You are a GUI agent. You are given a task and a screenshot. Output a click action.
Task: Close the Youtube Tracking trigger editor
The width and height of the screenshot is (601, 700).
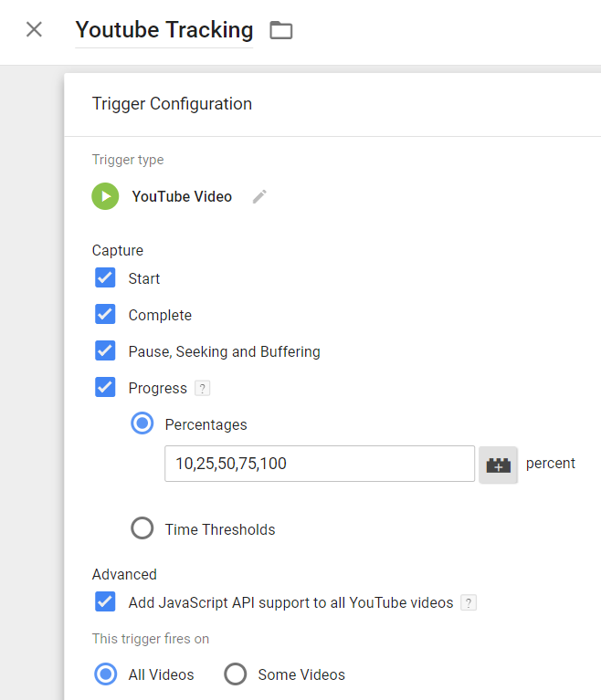34,30
